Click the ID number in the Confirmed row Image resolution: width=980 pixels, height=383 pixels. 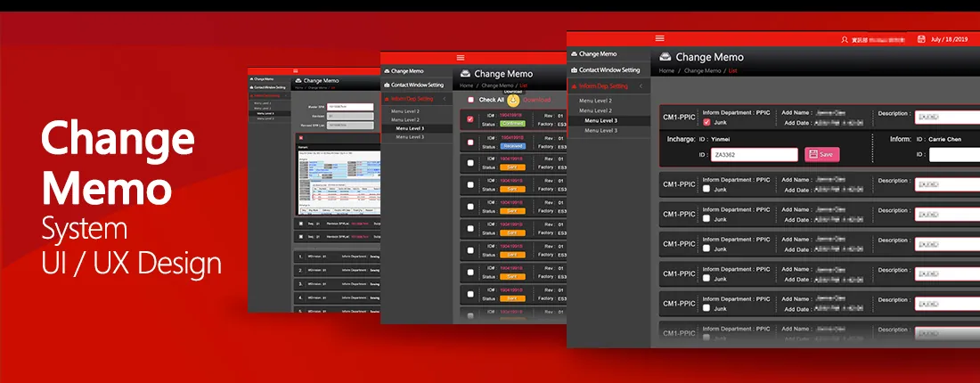(x=512, y=116)
